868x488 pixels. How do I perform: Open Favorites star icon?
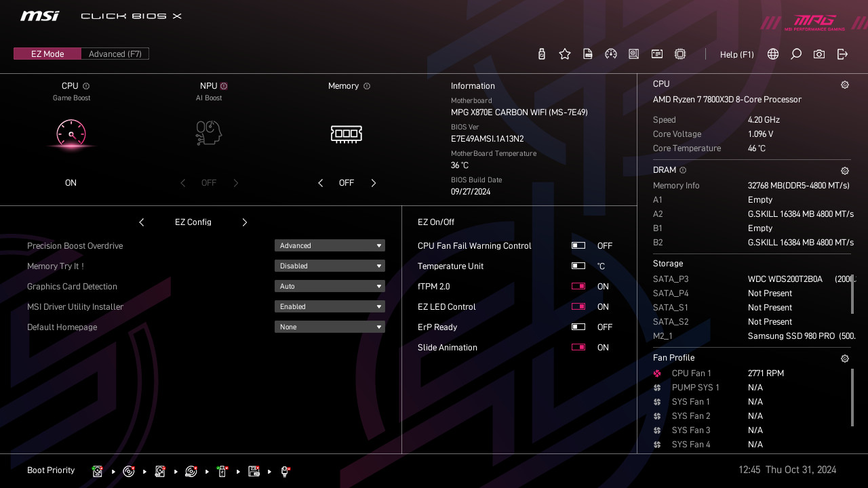tap(565, 54)
